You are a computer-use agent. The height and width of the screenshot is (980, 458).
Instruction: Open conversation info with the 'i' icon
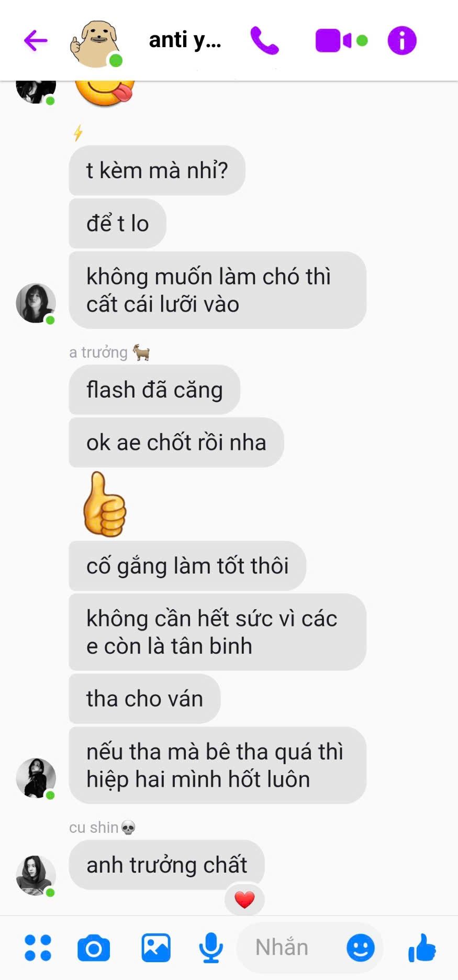[x=402, y=40]
